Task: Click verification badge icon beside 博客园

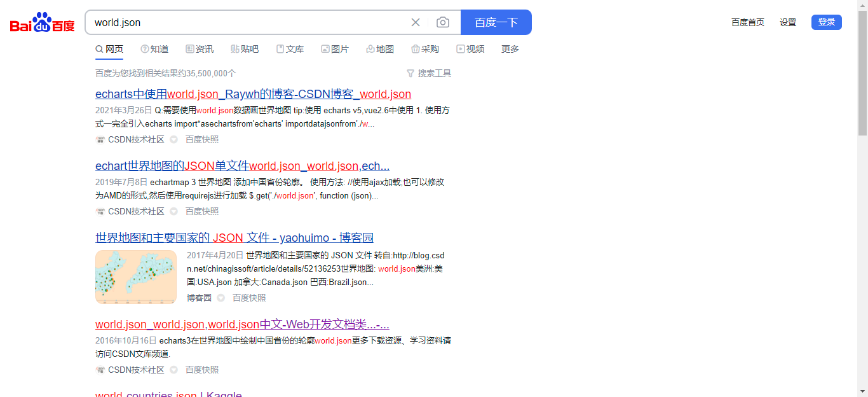Action: 220,298
